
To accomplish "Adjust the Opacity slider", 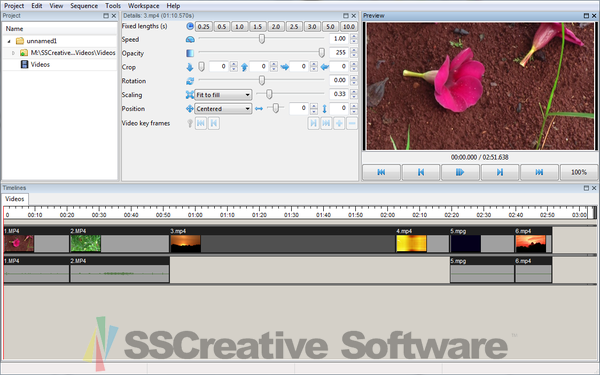I will point(262,52).
